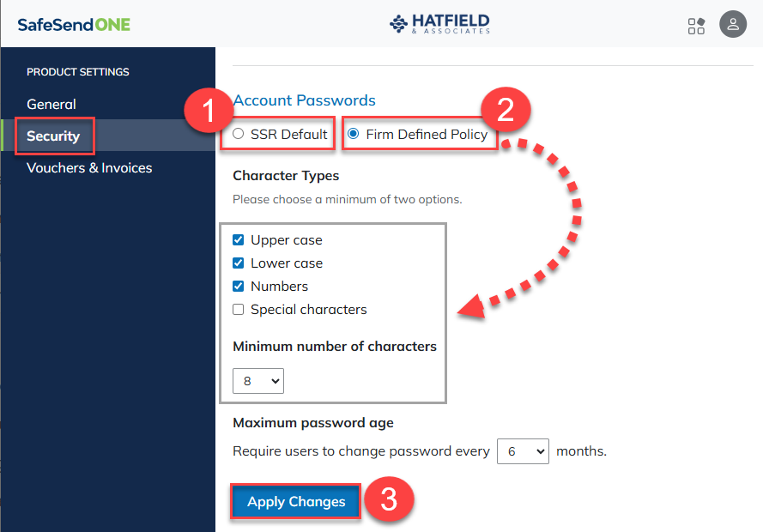Click the SafeSendONE logo
Viewport: 763px width, 532px height.
[x=74, y=25]
